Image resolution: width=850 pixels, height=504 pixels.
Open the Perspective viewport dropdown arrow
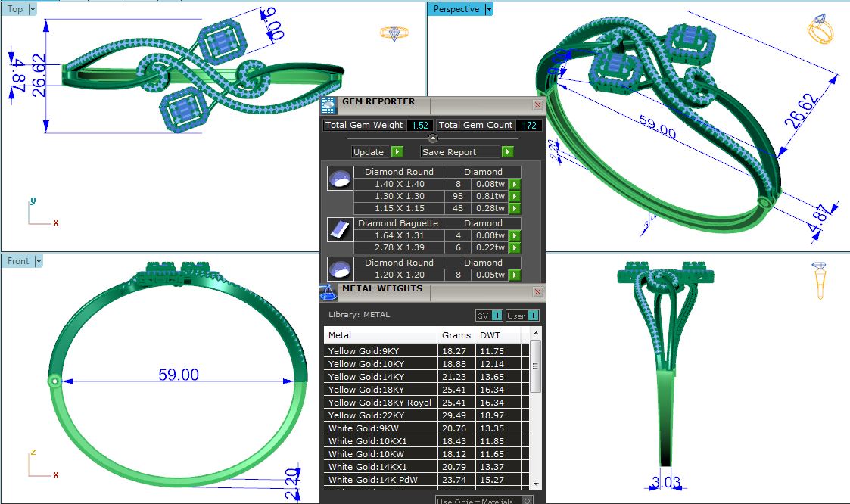click(489, 9)
